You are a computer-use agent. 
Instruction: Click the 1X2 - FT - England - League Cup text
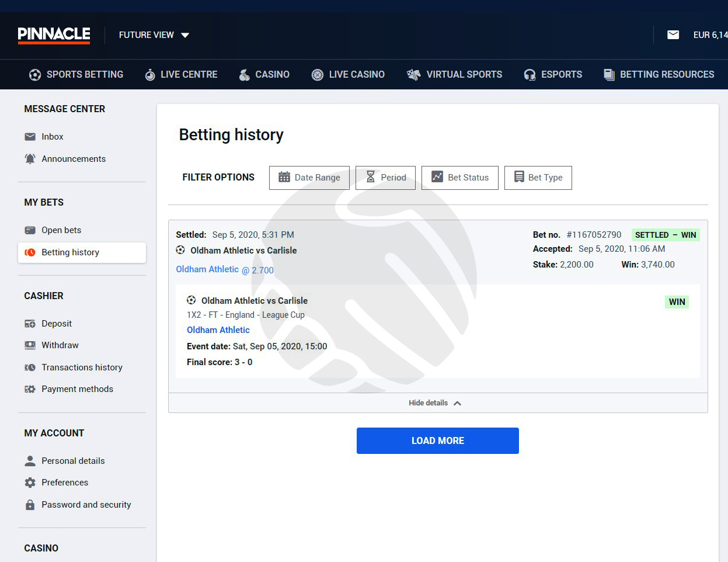(246, 315)
